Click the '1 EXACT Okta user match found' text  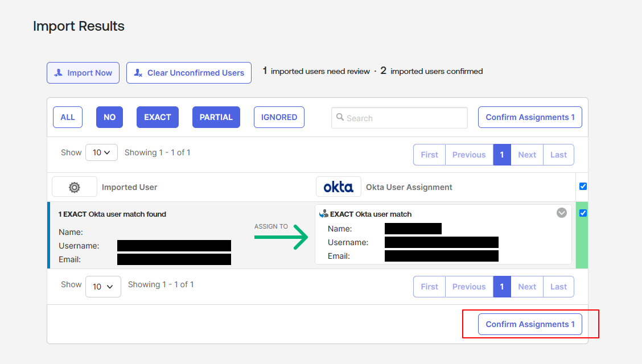tap(112, 214)
